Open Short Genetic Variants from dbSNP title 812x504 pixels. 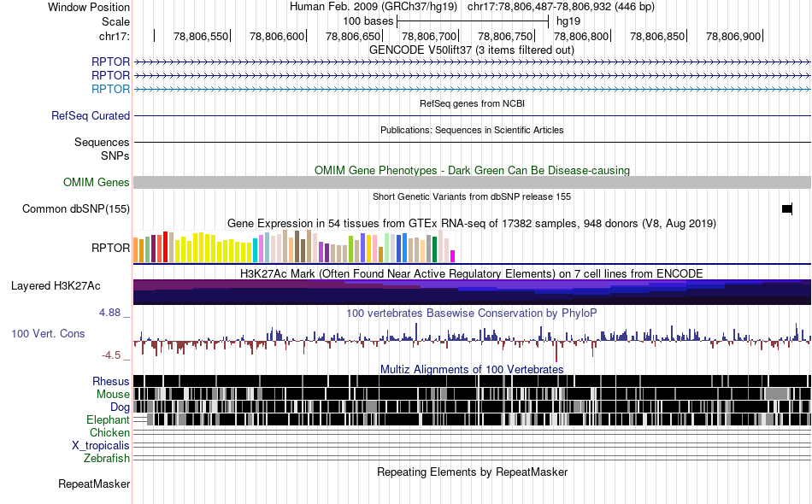point(472,196)
